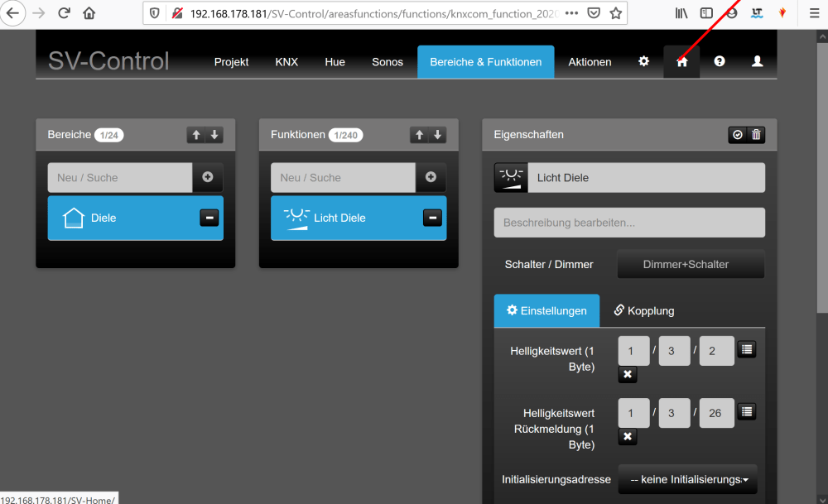This screenshot has width=828, height=504.
Task: Bookmark page with star icon
Action: pos(615,13)
